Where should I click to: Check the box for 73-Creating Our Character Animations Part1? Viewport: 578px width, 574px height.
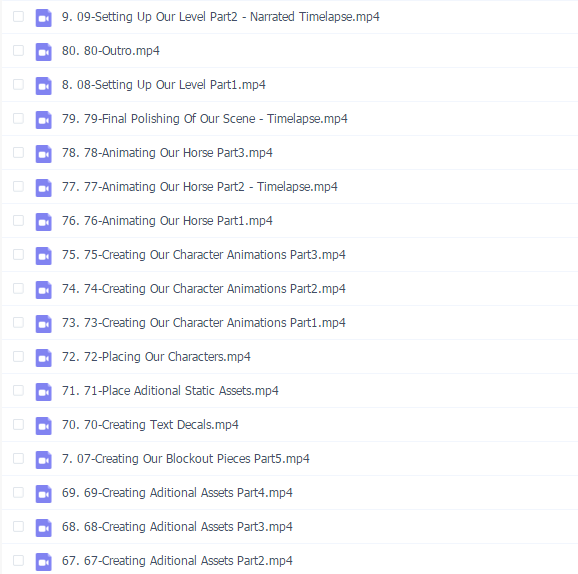(x=18, y=323)
